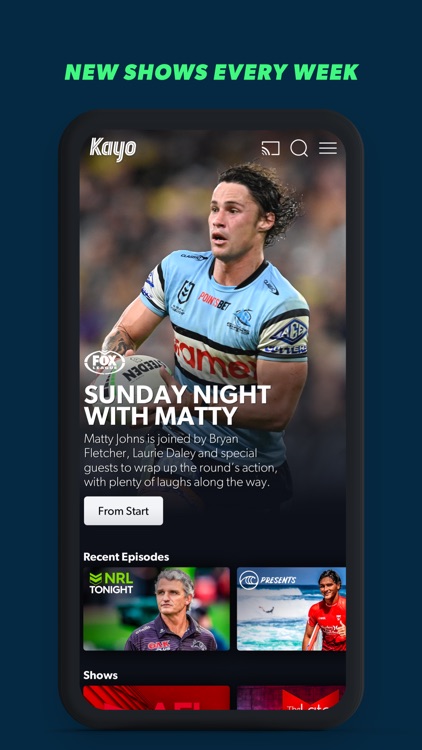
Task: Open the cast to TV icon
Action: (x=270, y=148)
